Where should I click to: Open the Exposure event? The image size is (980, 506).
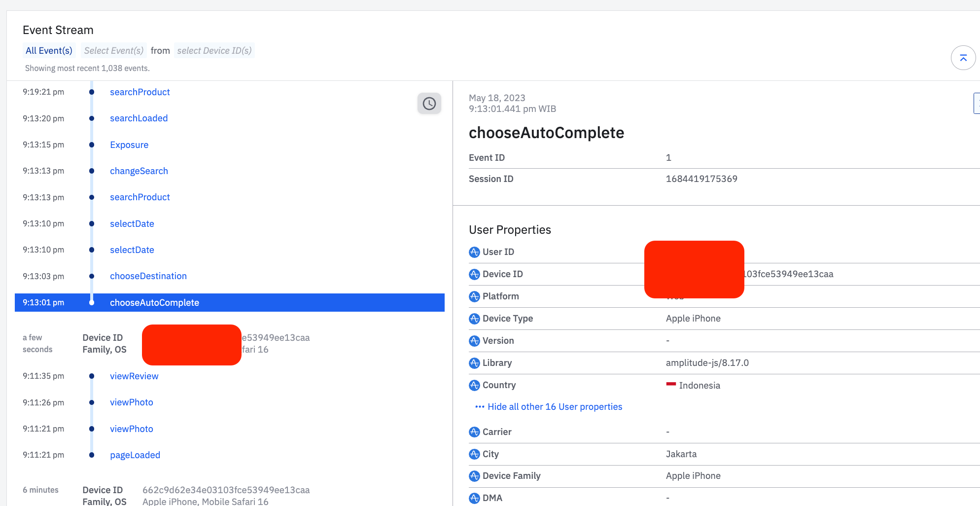click(129, 145)
